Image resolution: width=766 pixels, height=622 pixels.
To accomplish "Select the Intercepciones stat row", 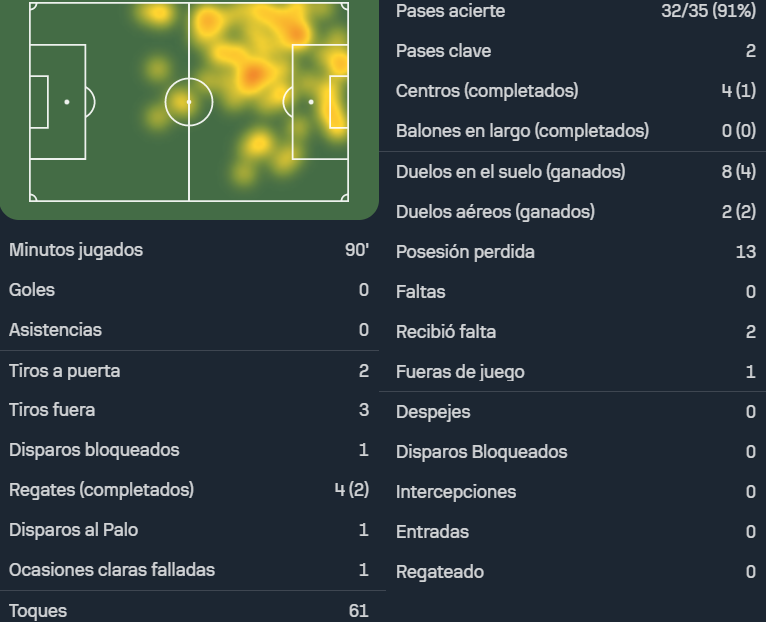I will pyautogui.click(x=576, y=492).
